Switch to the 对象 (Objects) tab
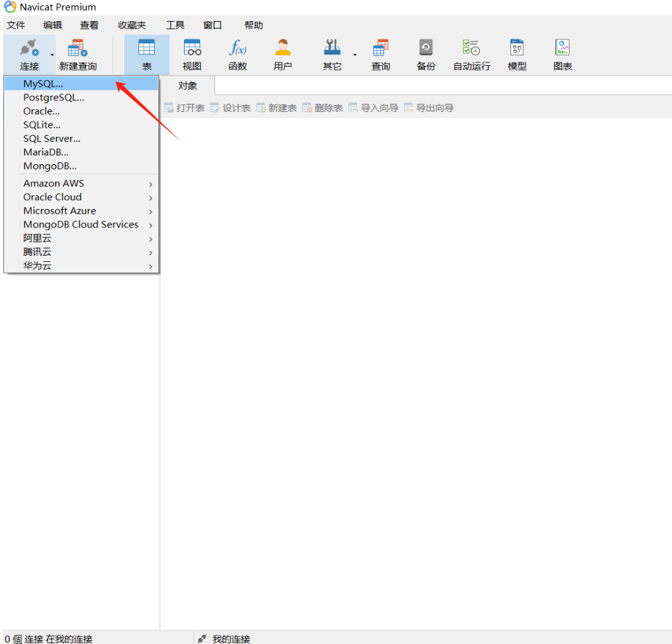Viewport: 672px width, 644px height. point(187,86)
